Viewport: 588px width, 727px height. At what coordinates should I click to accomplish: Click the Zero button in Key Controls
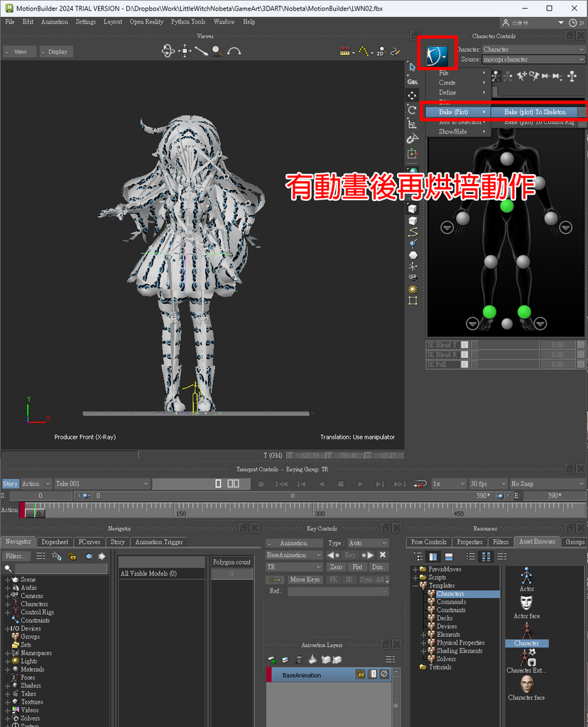[336, 567]
